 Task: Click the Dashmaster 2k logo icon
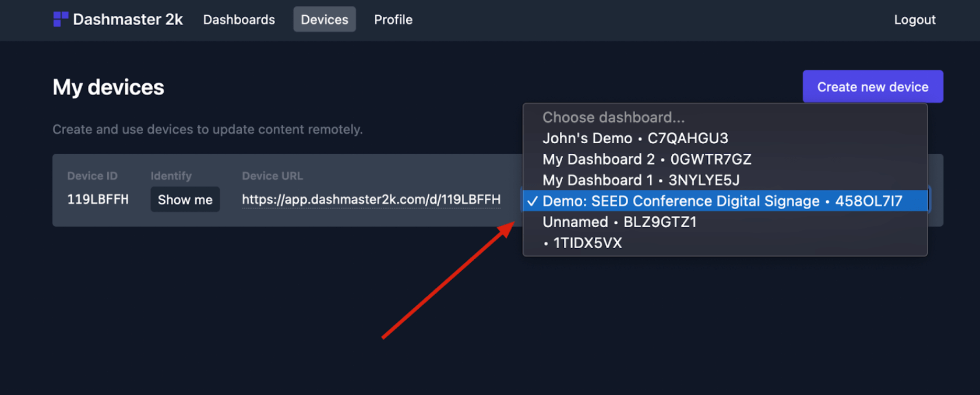click(x=60, y=19)
